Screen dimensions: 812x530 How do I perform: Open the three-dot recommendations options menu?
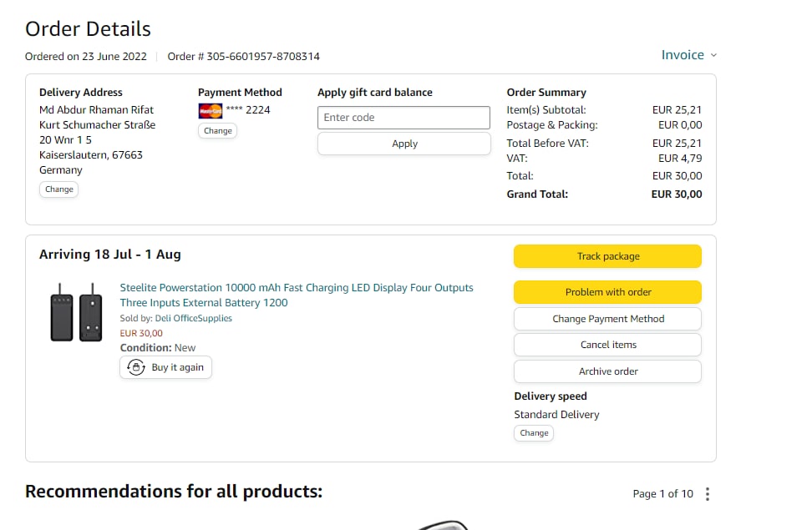(708, 494)
